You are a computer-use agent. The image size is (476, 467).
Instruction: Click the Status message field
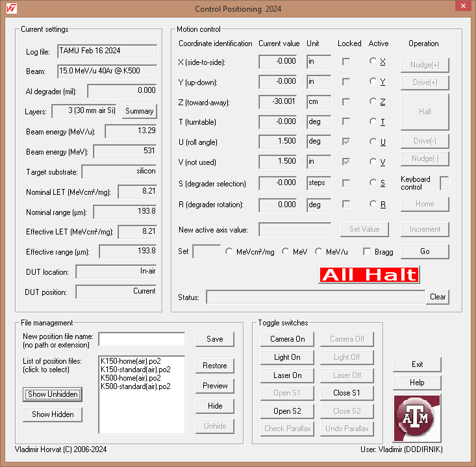coord(316,297)
